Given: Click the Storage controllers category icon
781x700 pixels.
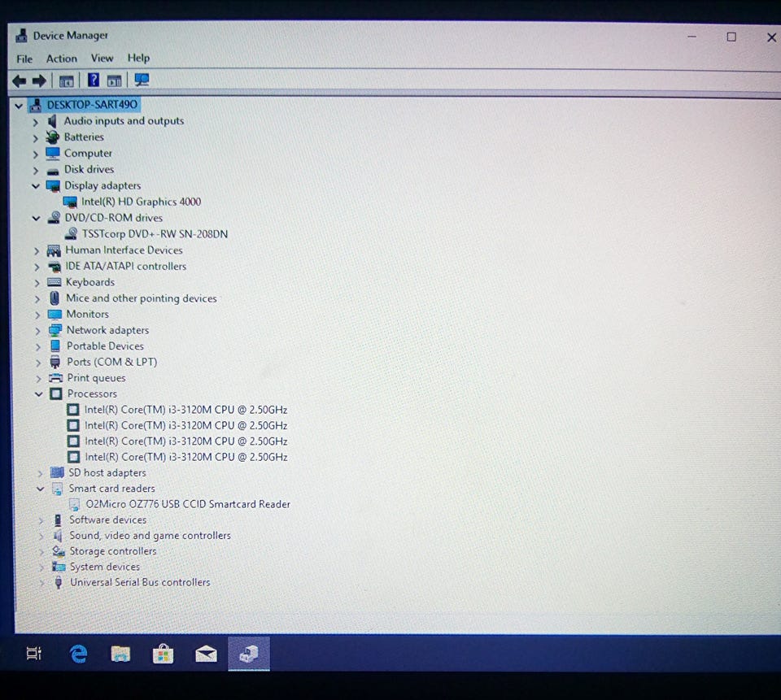Looking at the screenshot, I should pyautogui.click(x=59, y=551).
